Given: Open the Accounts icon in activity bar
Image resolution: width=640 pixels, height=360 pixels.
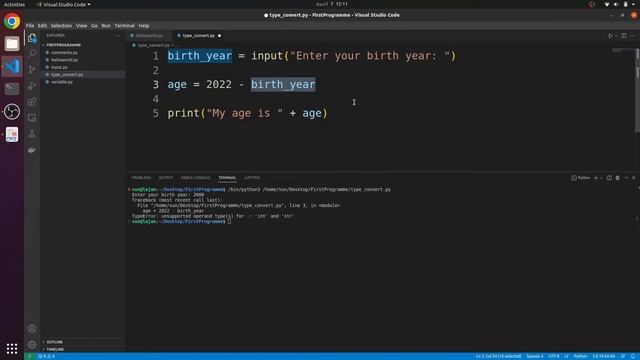Looking at the screenshot, I should pyautogui.click(x=32, y=329).
